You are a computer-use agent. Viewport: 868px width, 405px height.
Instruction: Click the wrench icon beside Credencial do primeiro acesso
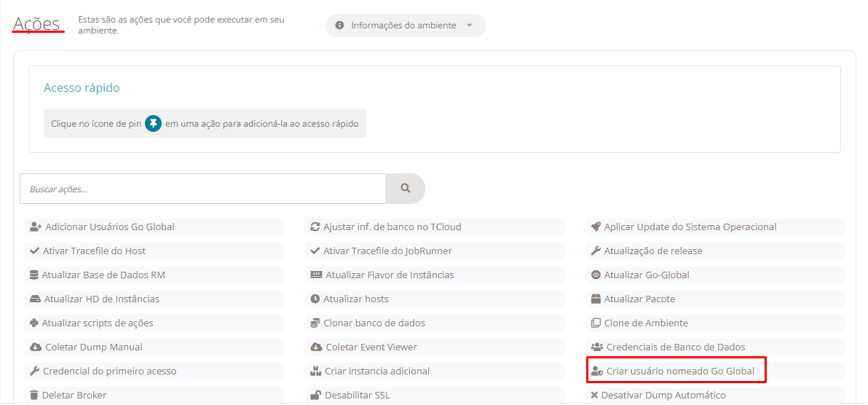[x=34, y=371]
